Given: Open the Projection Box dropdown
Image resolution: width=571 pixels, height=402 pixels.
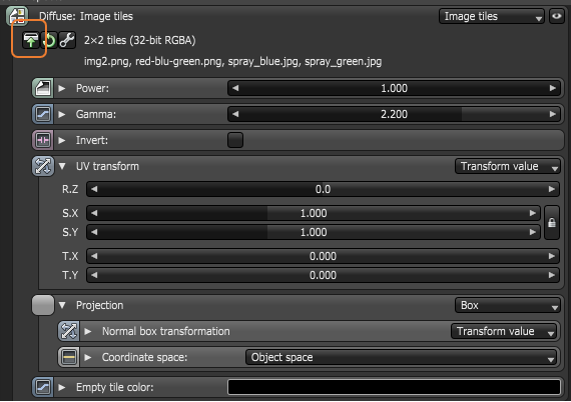Looking at the screenshot, I should [x=508, y=305].
